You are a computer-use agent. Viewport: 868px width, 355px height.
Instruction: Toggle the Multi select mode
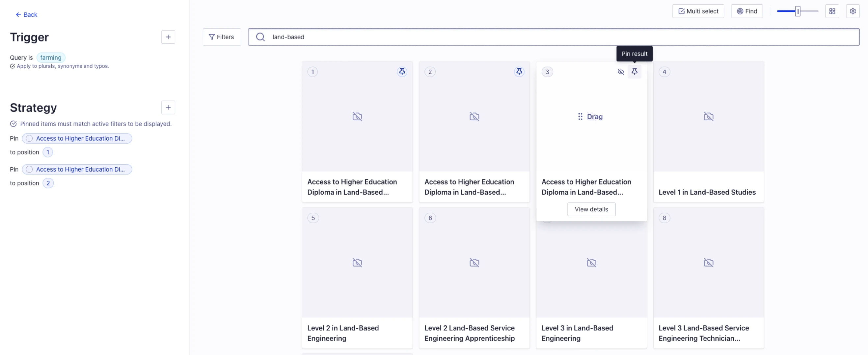click(x=698, y=11)
